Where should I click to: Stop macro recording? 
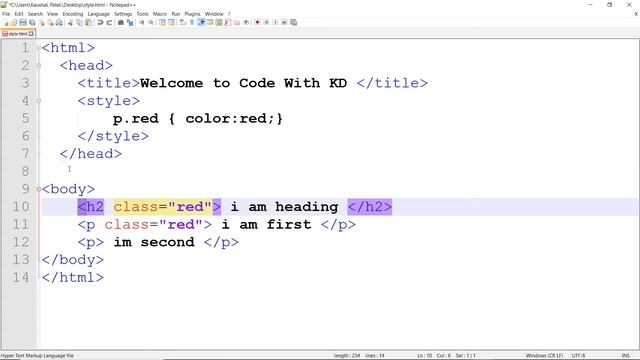(x=266, y=22)
